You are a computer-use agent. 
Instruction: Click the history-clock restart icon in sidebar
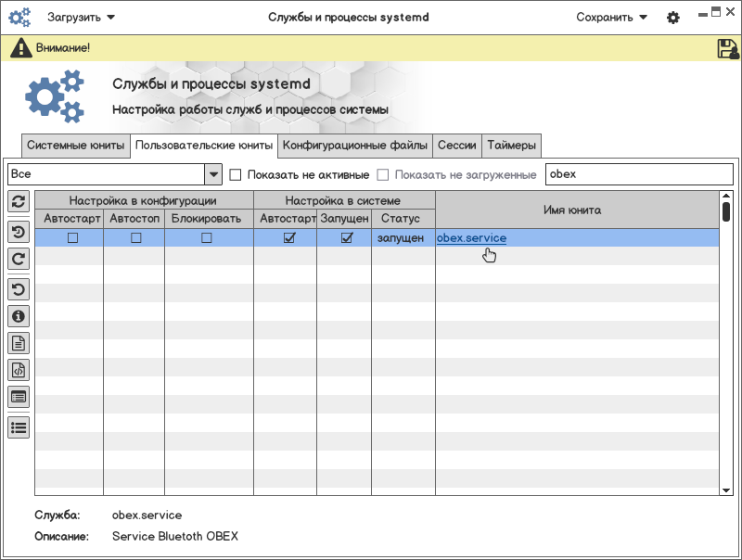[x=19, y=232]
